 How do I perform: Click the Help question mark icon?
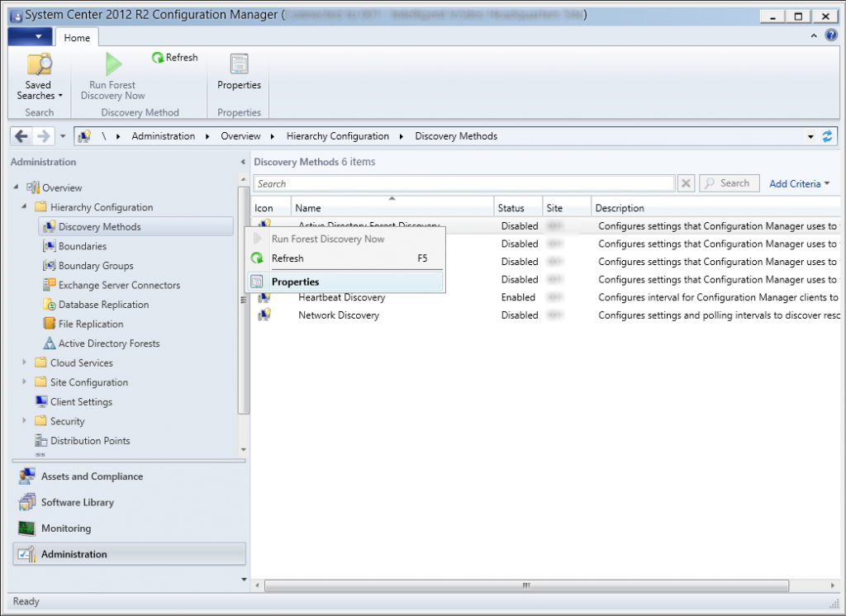coord(829,35)
